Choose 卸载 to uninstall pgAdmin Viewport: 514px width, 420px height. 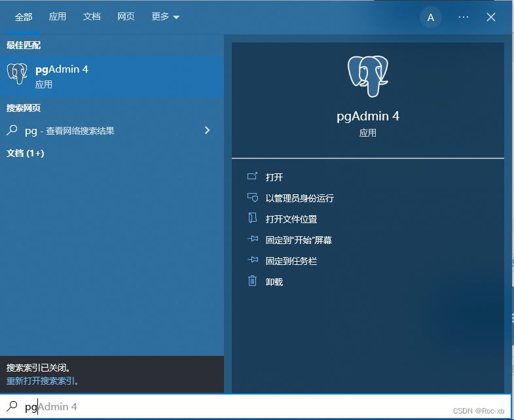coord(274,282)
